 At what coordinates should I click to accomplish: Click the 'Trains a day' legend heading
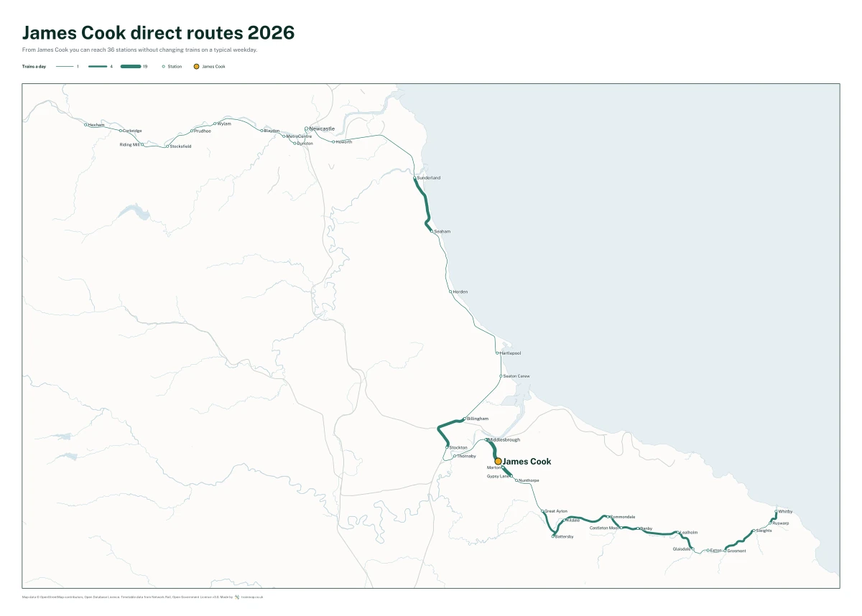click(34, 66)
